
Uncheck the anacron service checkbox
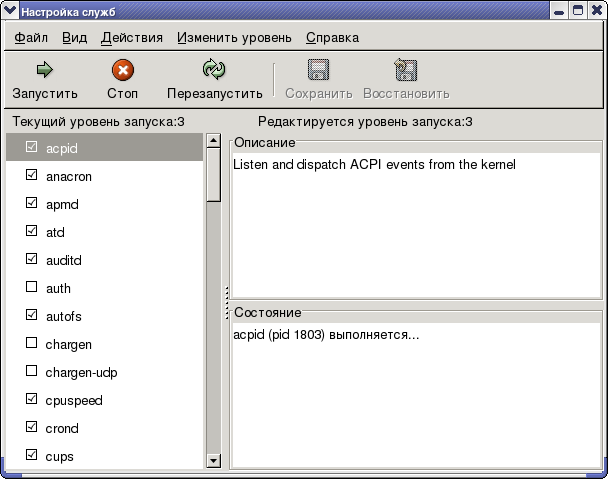[x=32, y=175]
